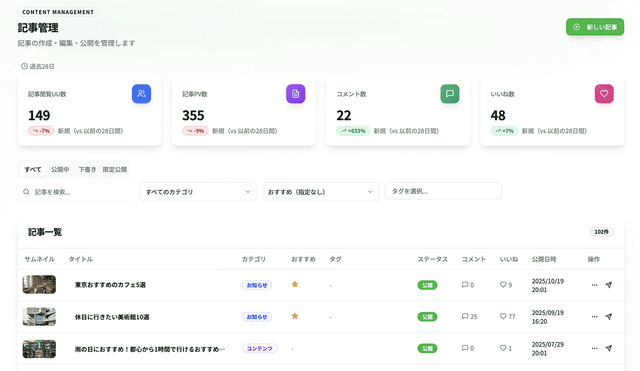
Task: Click the purple document icon on 記事PV数 card
Action: [x=296, y=93]
